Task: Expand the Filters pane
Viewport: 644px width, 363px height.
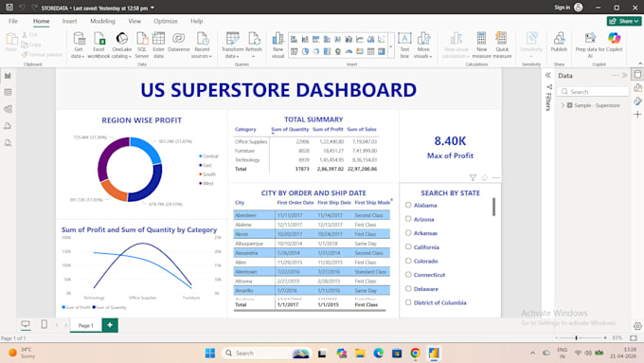Action: pos(548,75)
